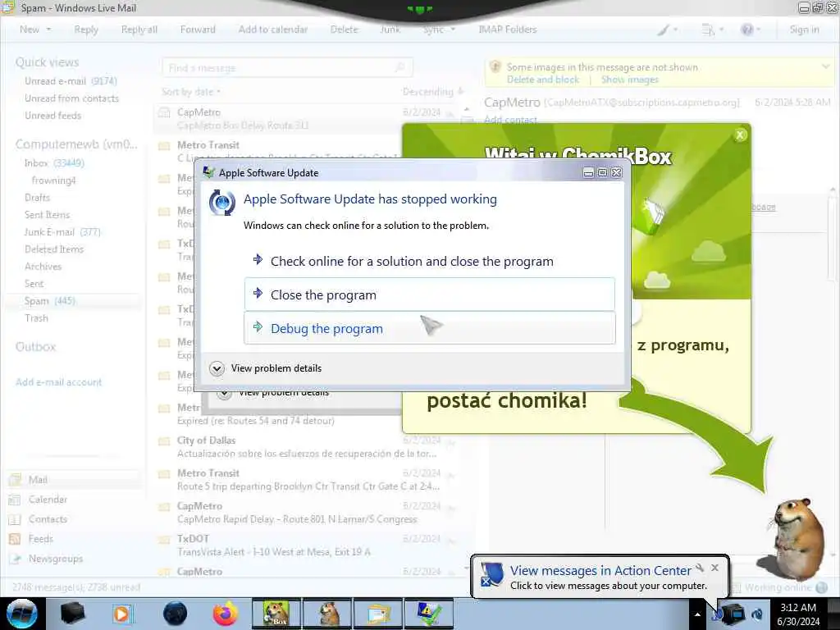Switch to ChomikBox taskbar window
This screenshot has height=630, width=840.
[276, 614]
